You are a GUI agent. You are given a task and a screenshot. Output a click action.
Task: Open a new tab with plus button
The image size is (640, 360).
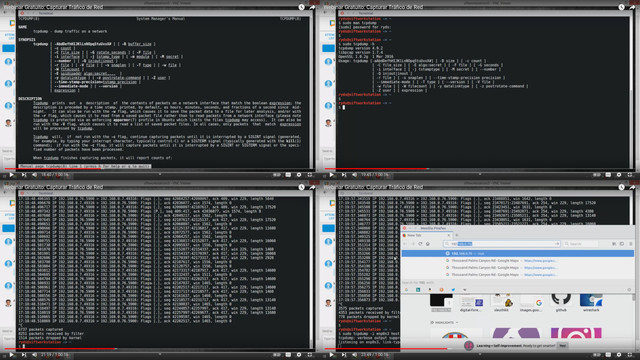[457, 236]
